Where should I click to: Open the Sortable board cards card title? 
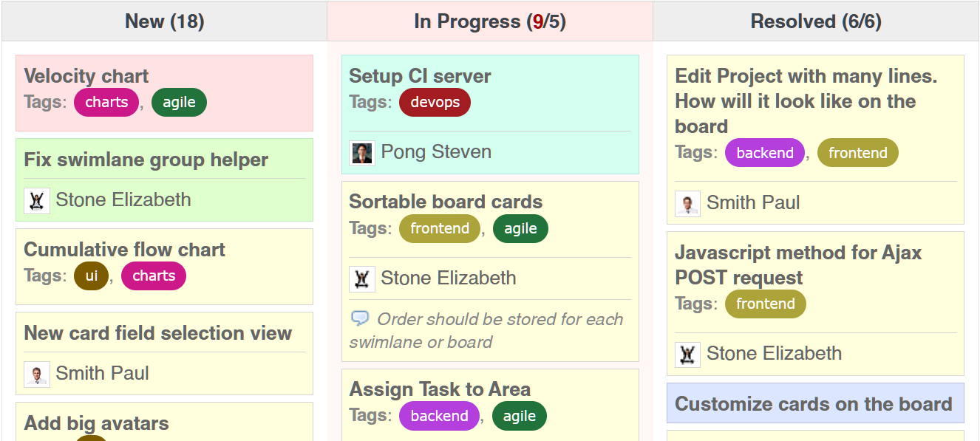(x=445, y=202)
